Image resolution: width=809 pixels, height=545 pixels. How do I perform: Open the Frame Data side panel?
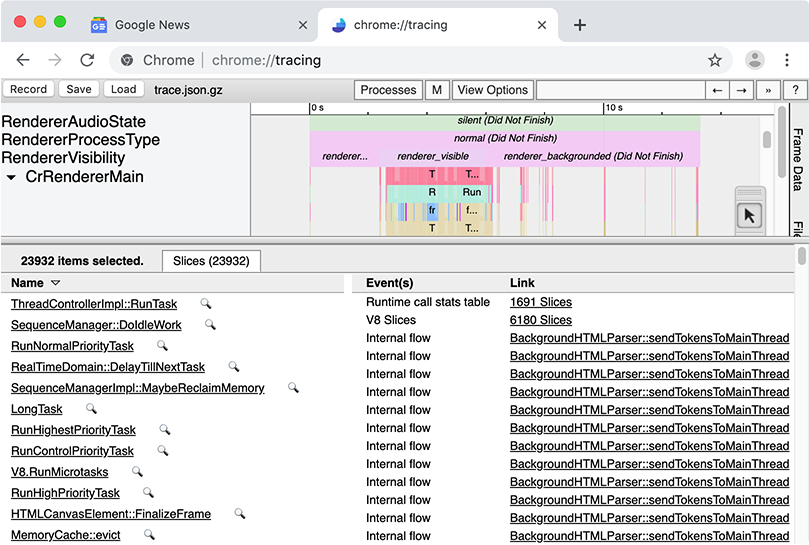[x=797, y=158]
